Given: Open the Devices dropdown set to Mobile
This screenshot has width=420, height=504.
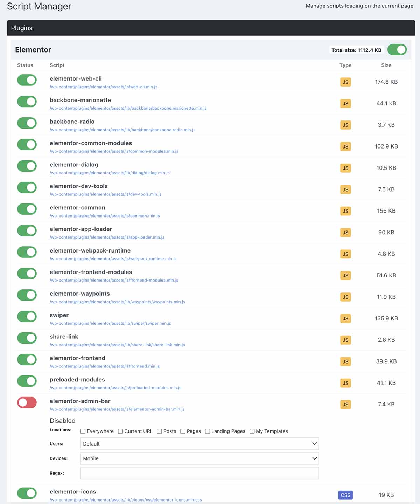Looking at the screenshot, I should click(199, 458).
